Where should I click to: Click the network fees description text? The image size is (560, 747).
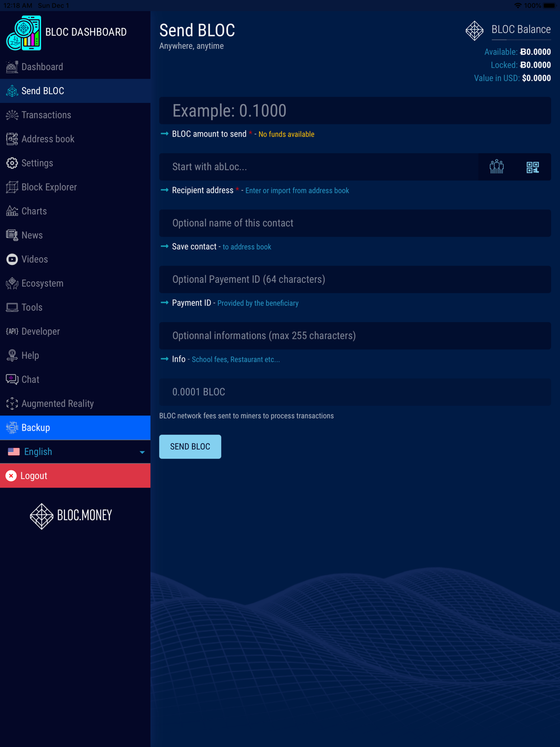click(x=246, y=416)
